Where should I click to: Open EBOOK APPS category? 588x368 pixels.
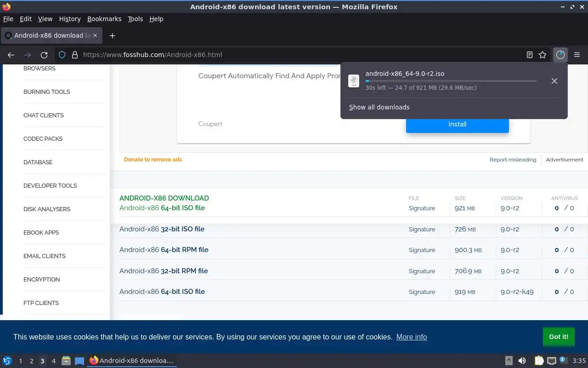pyautogui.click(x=41, y=233)
